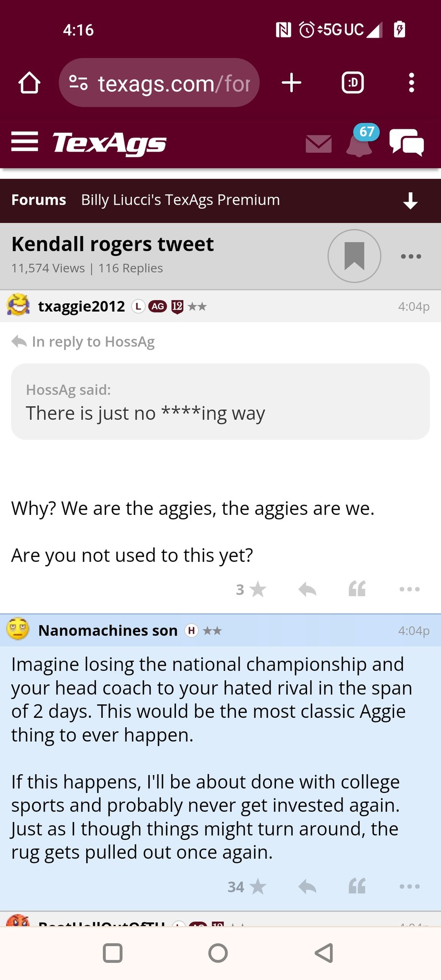Viewport: 441px width, 980px height.
Task: Open Billy Liucci's TexAgs Premium forum
Action: click(180, 200)
